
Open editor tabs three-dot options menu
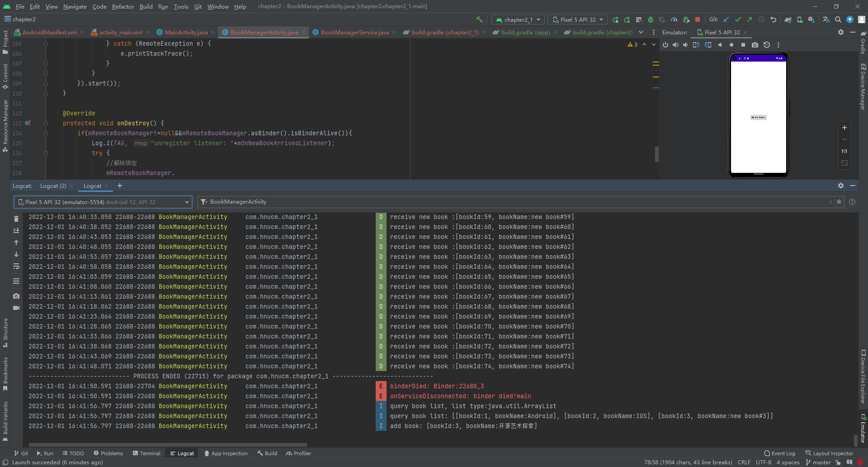pyautogui.click(x=654, y=32)
